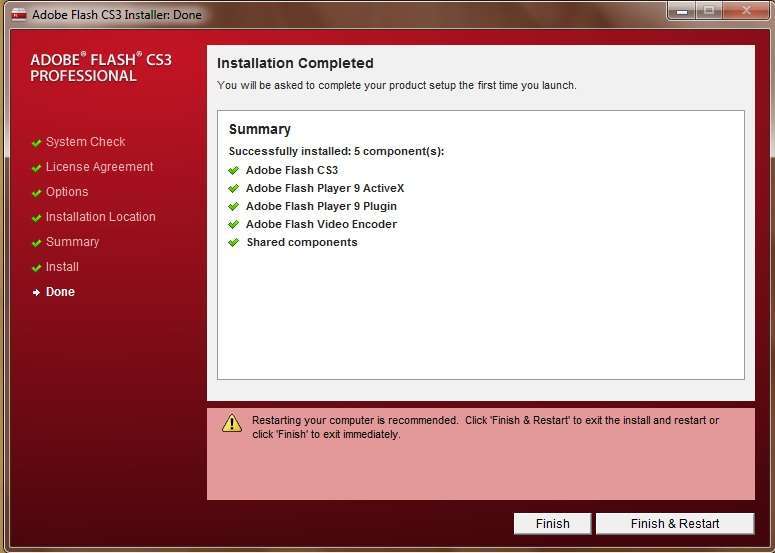Click the checkmark next to Summary step
This screenshot has height=553, width=775.
(x=36, y=243)
